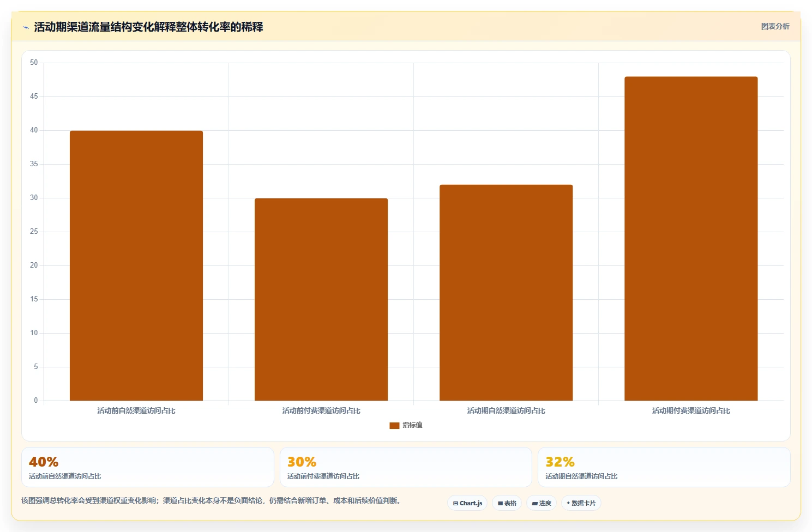This screenshot has height=532, width=812.
Task: Click the 表格 tag chip
Action: (x=507, y=503)
